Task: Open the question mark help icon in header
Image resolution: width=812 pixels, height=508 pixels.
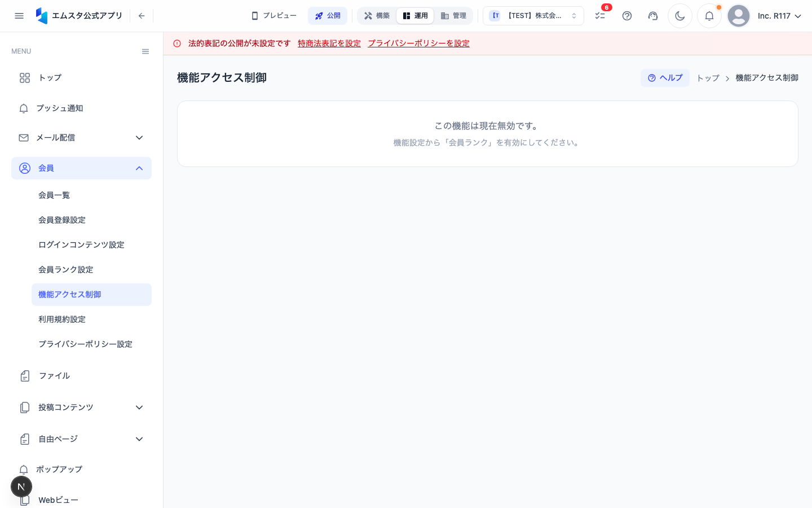Action: (627, 16)
